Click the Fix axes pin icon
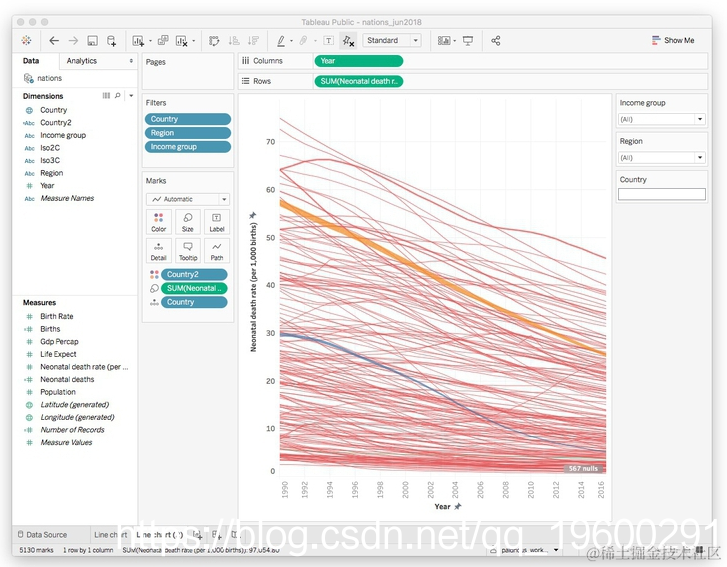 348,41
